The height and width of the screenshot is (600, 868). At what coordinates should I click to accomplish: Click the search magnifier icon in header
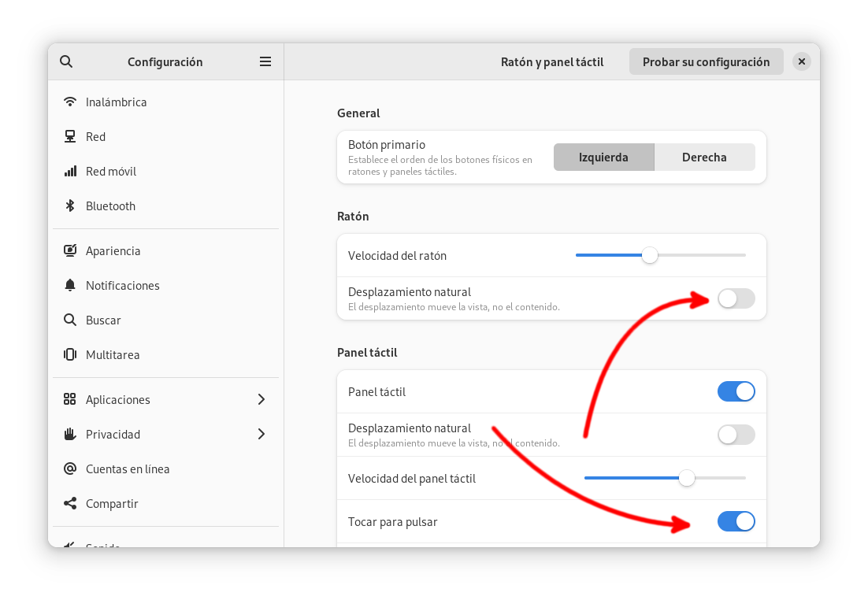pyautogui.click(x=66, y=61)
